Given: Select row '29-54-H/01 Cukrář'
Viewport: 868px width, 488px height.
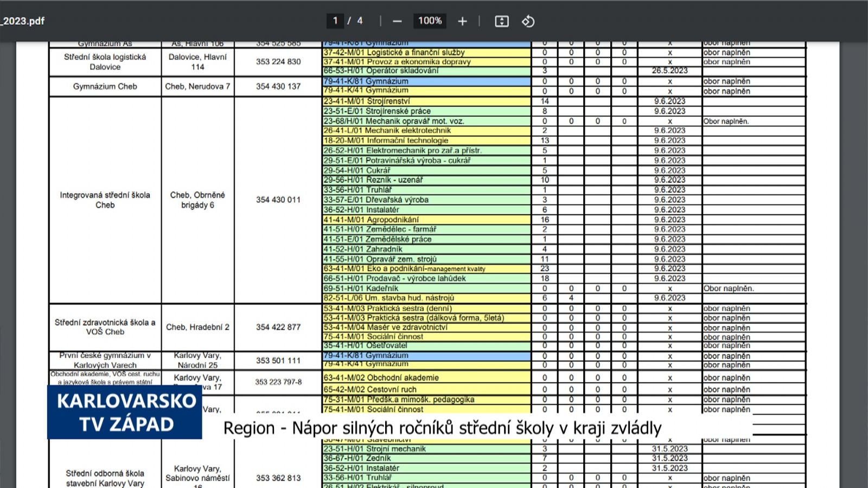Looking at the screenshot, I should coord(426,170).
